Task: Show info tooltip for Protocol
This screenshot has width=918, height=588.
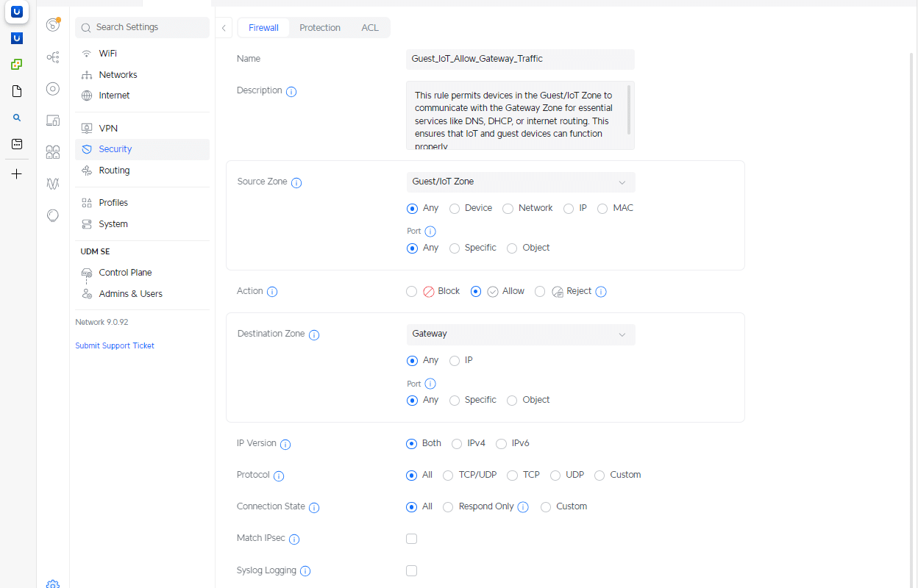Action: point(279,476)
